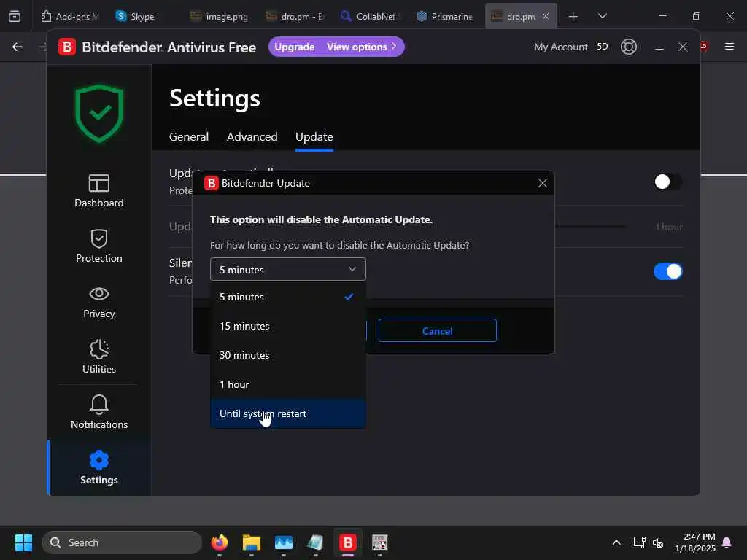Click the network tray icon
The height and width of the screenshot is (560, 747).
[x=639, y=542]
